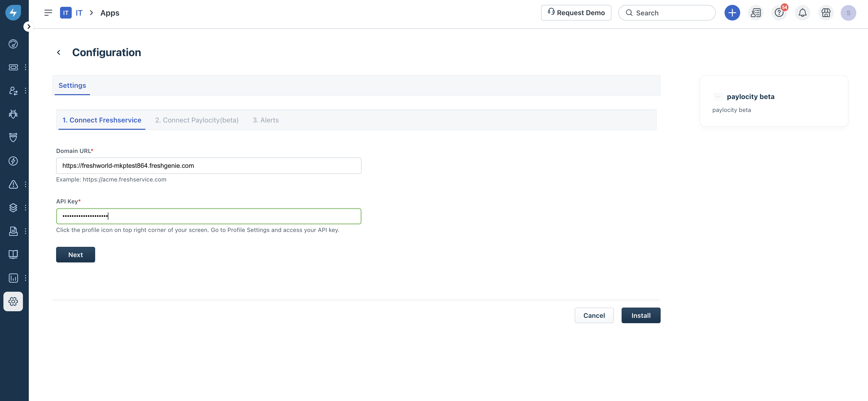Click the Cancel button
Viewport: 868px width, 401px height.
click(x=594, y=315)
